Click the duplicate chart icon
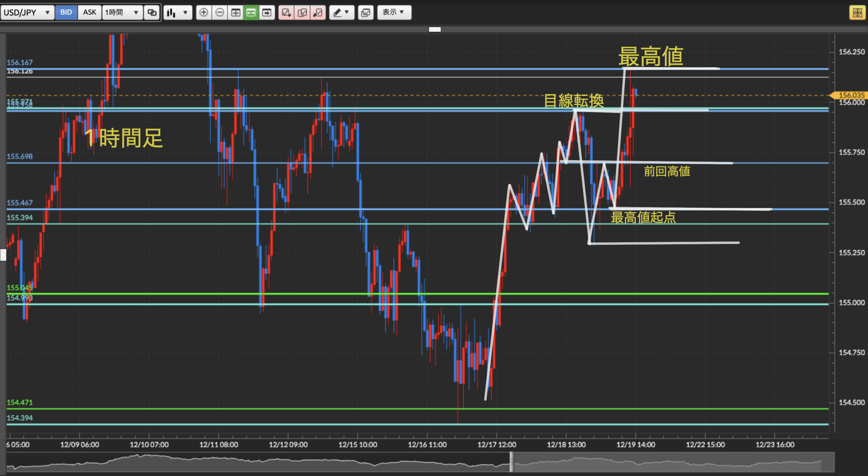 (302, 13)
